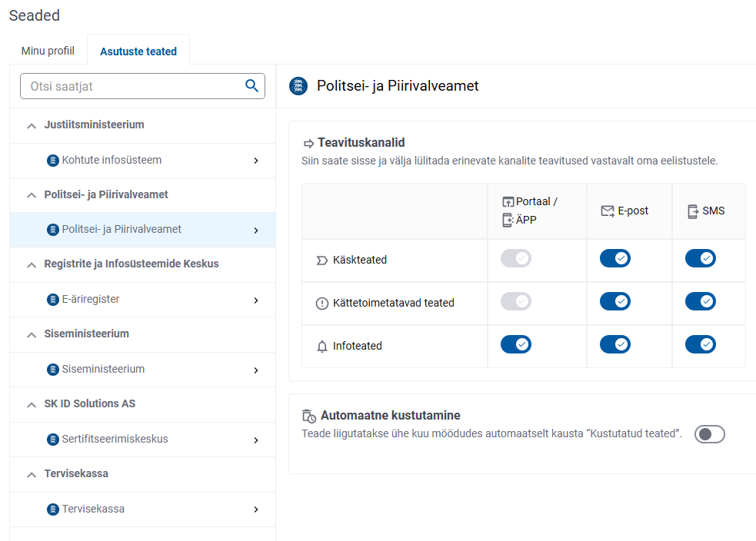Disable Käskteated SMS notifications
The height and width of the screenshot is (541, 756).
(701, 258)
